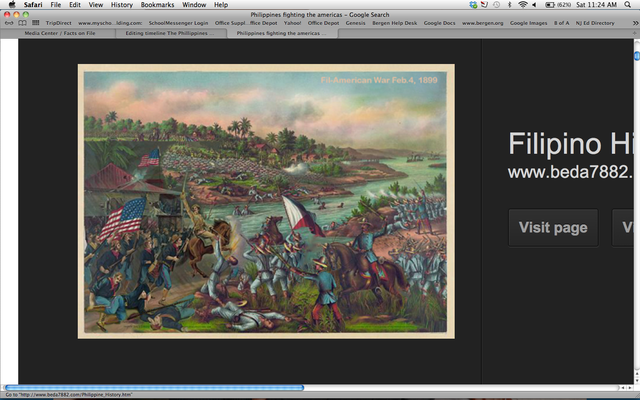This screenshot has width=640, height=400.
Task: Open the View menu
Action: pos(96,5)
